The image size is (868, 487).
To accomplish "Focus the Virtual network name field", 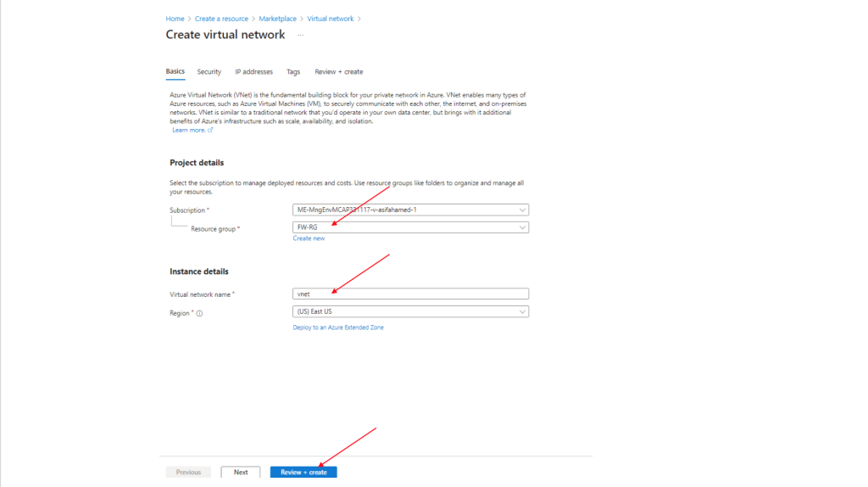I will point(410,294).
